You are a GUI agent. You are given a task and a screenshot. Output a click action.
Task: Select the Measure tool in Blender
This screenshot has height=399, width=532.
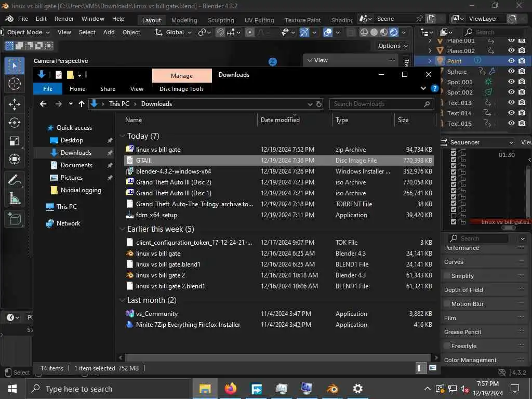(14, 198)
